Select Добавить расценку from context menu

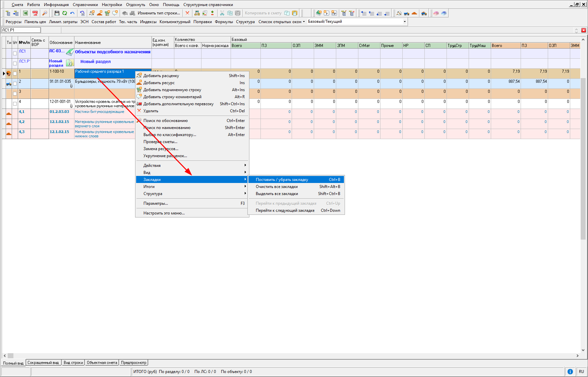(161, 76)
